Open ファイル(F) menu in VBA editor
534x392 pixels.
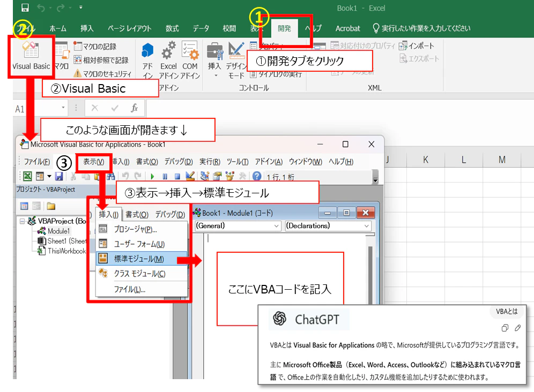click(x=37, y=162)
